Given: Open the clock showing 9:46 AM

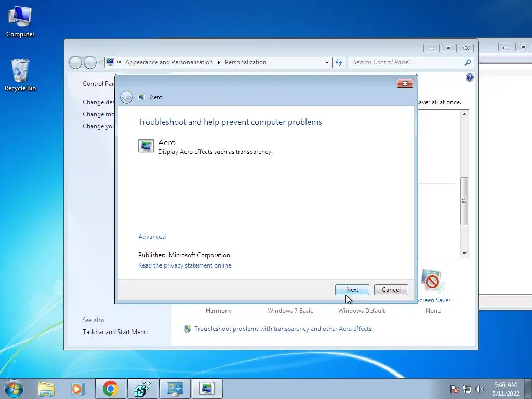Looking at the screenshot, I should [506, 389].
